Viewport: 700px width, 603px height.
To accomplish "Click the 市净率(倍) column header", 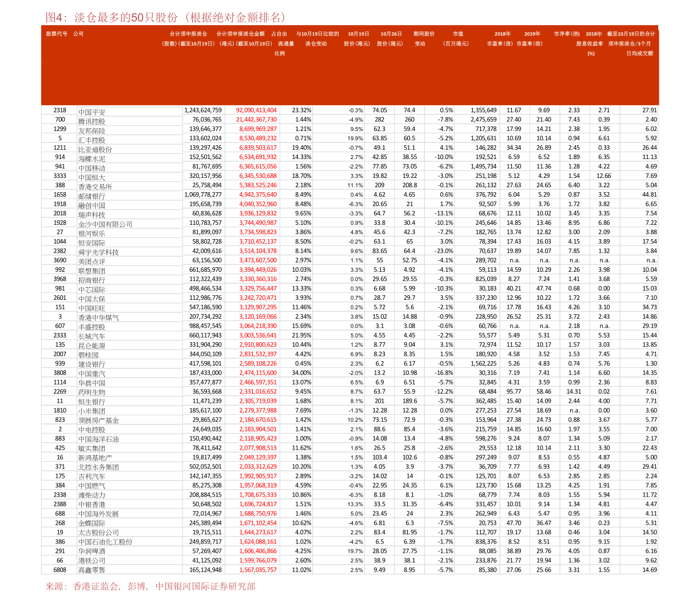I will (566, 34).
